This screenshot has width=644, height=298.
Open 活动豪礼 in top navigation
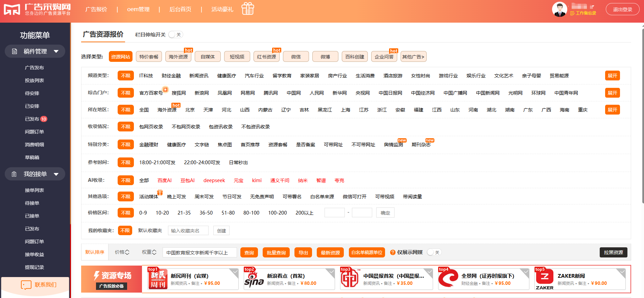click(222, 9)
